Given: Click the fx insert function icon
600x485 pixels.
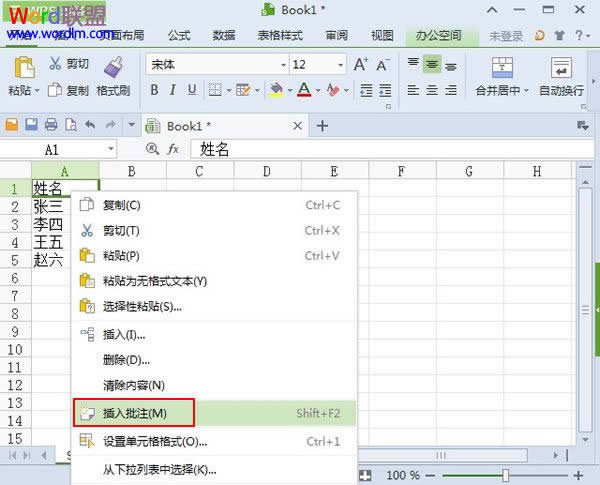Looking at the screenshot, I should (x=172, y=149).
